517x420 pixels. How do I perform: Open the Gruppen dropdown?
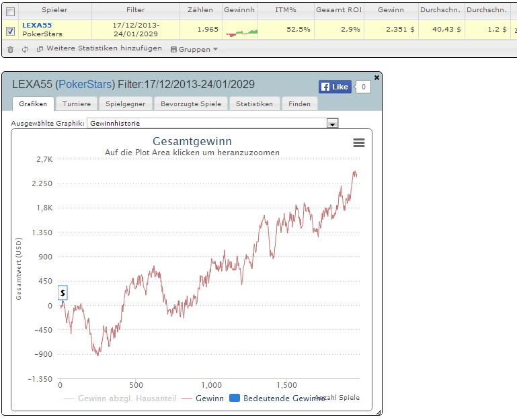click(x=194, y=50)
